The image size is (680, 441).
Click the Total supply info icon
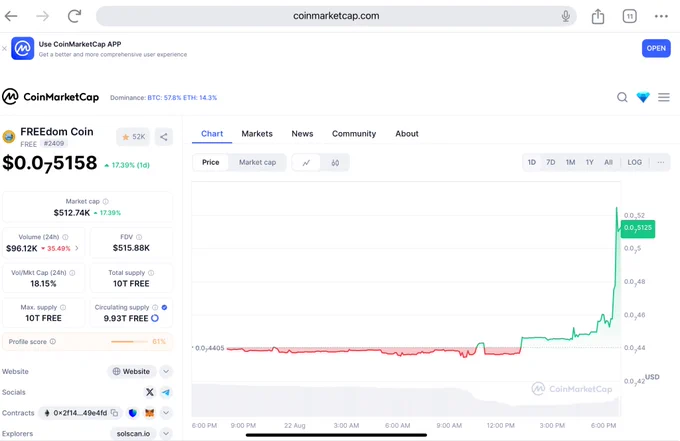click(x=151, y=273)
